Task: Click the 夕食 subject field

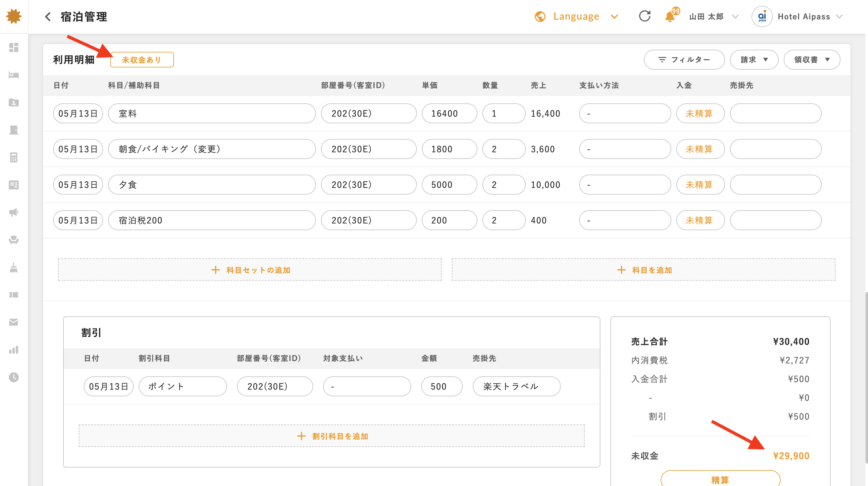Action: [x=212, y=184]
